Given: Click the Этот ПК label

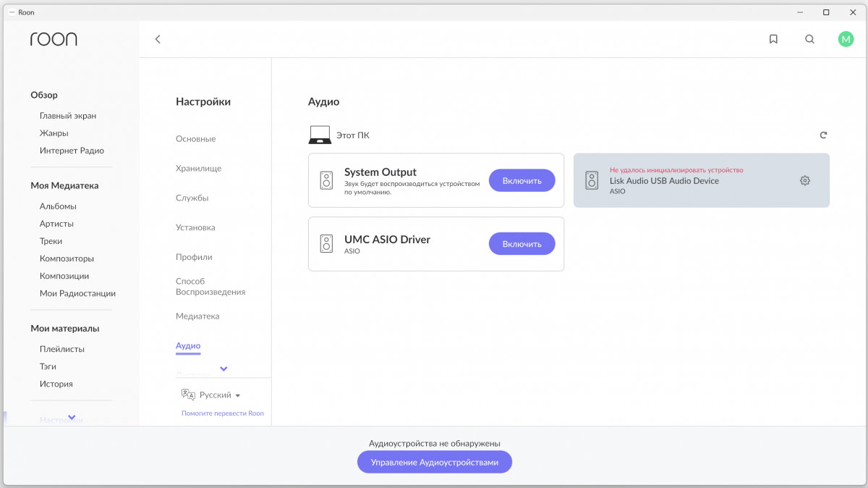Looking at the screenshot, I should pos(353,135).
